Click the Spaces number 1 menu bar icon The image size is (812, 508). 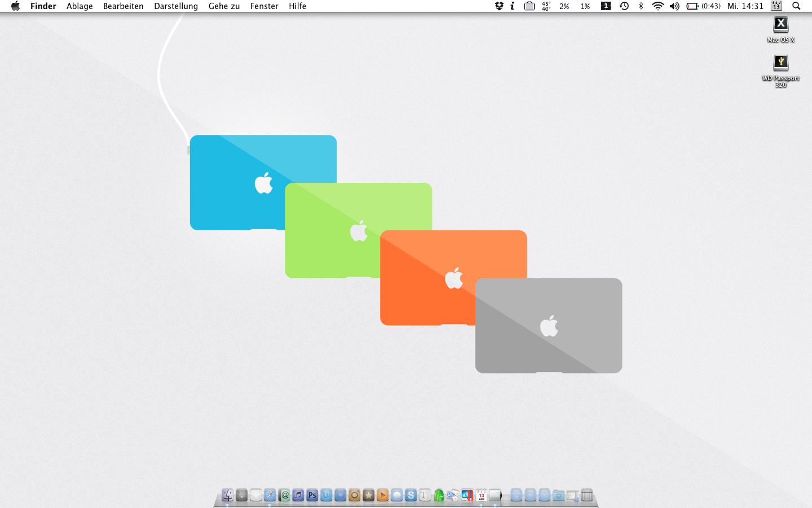point(606,6)
